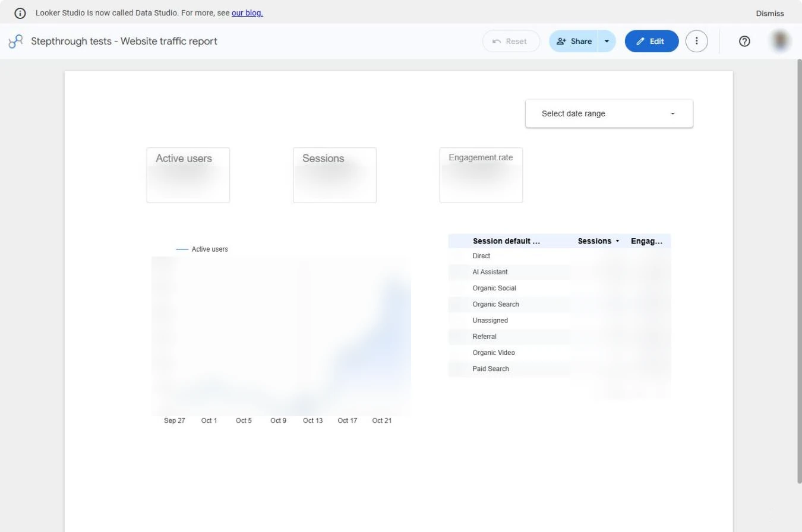Click the Sep 27 axis label
Image resolution: width=802 pixels, height=532 pixels.
pyautogui.click(x=174, y=420)
